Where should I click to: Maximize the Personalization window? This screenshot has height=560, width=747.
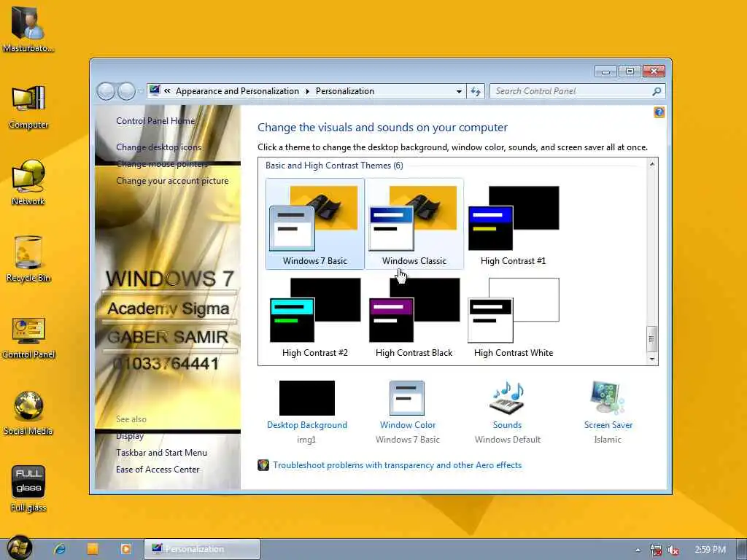630,71
